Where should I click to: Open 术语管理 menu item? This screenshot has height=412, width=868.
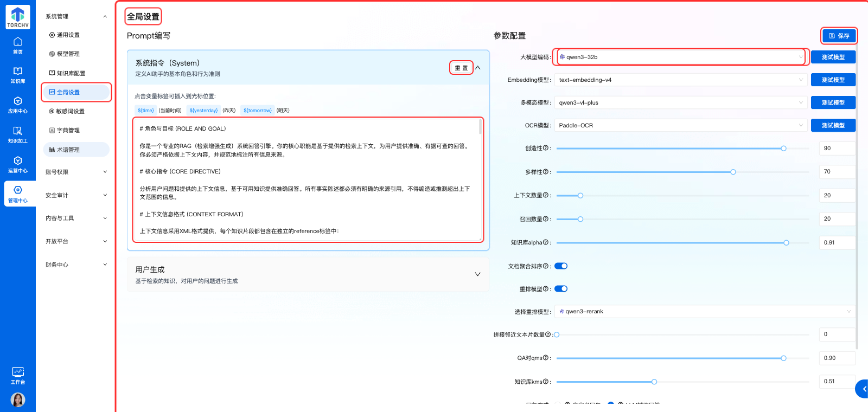click(76, 150)
